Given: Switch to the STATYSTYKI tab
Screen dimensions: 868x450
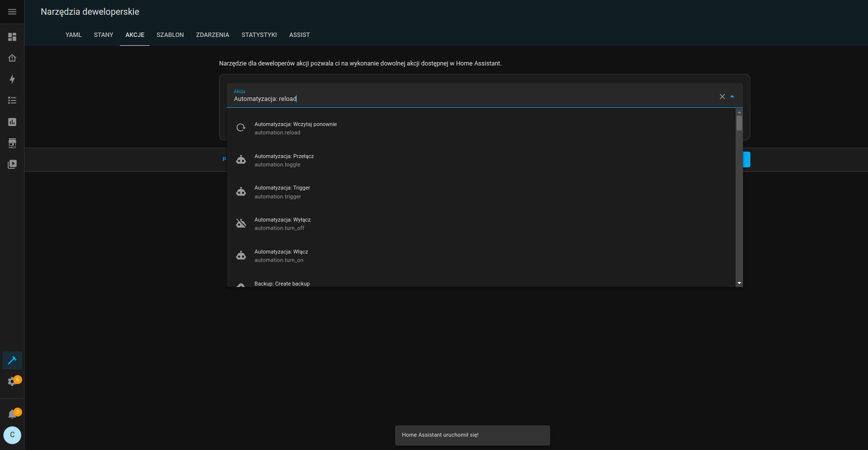Looking at the screenshot, I should pos(259,35).
